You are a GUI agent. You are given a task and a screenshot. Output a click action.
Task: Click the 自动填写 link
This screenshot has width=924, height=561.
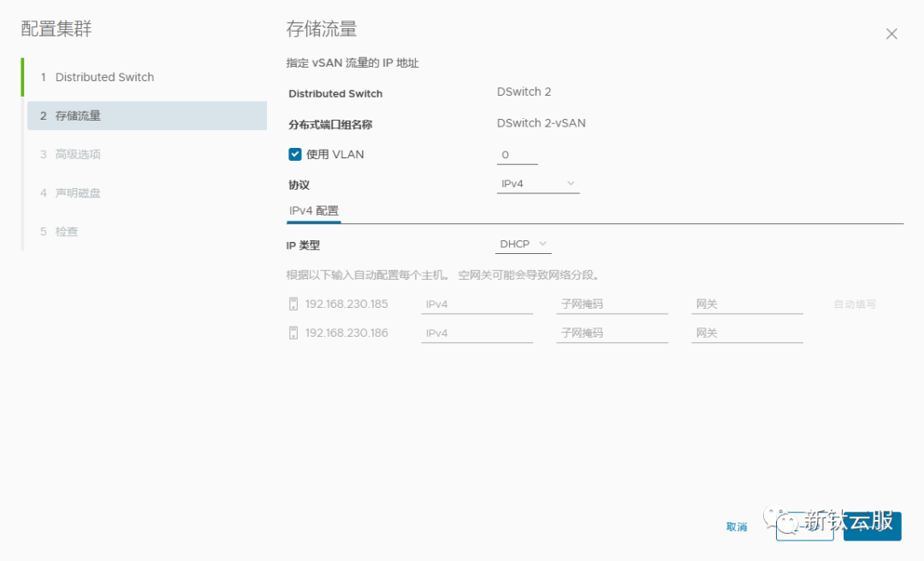(x=855, y=303)
